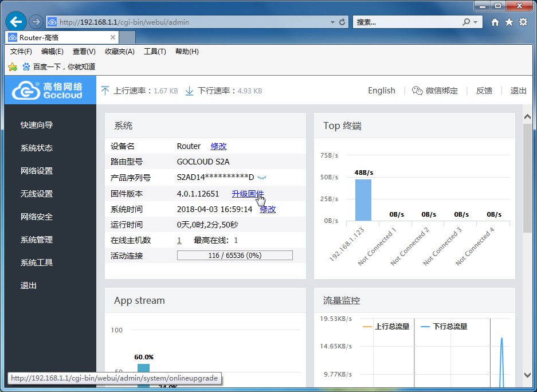Toggle serial number visibility eye icon
537x392 pixels.
coord(262,177)
